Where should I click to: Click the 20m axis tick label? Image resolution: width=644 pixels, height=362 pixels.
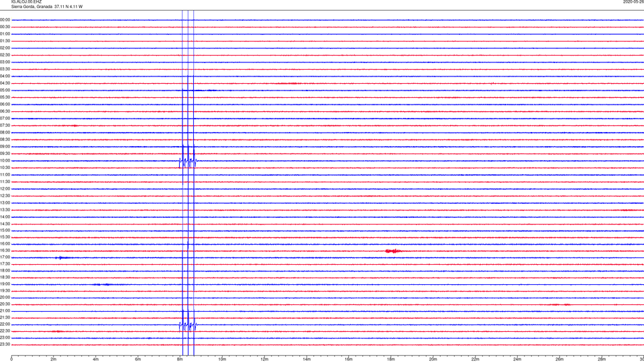433,359
